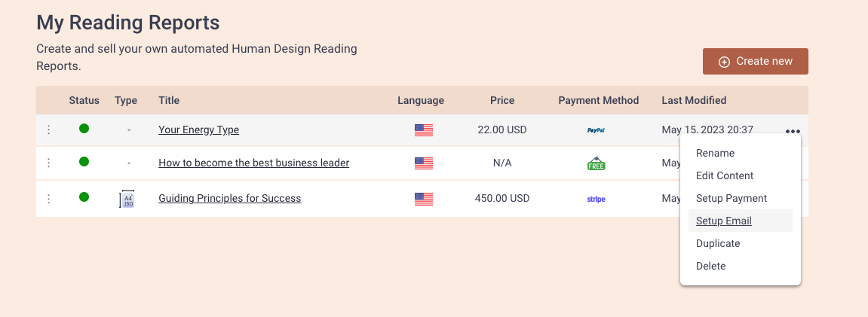Open the Your Energy Type report link

point(199,130)
